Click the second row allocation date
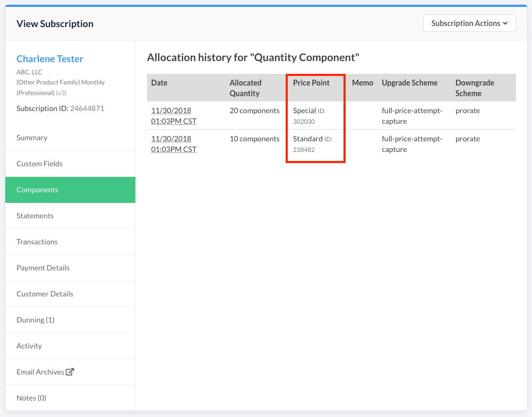Screen dimensions: 532x417 (x=174, y=144)
